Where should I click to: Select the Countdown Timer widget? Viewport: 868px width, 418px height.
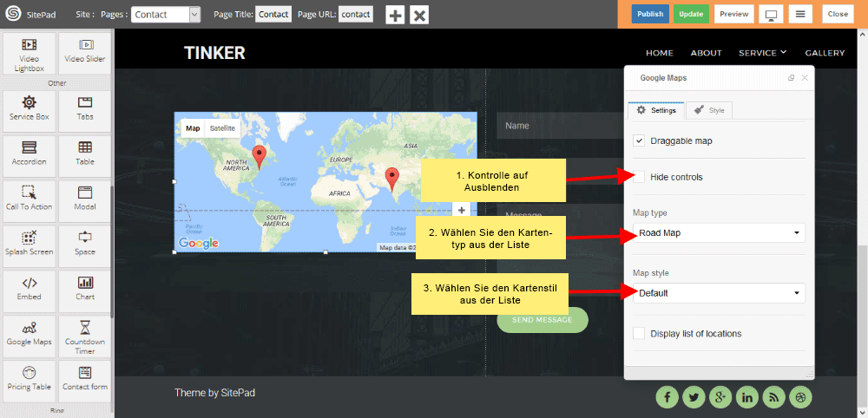coord(85,336)
